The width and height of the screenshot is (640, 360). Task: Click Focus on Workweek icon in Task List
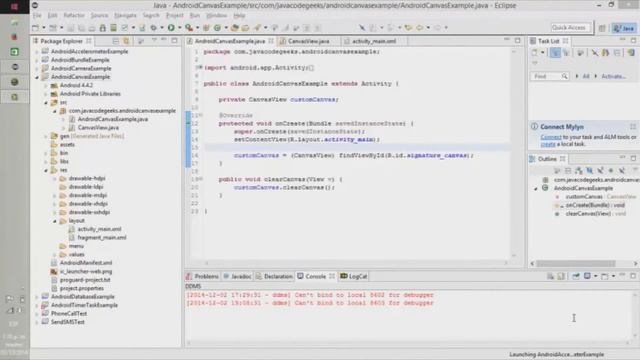click(580, 53)
